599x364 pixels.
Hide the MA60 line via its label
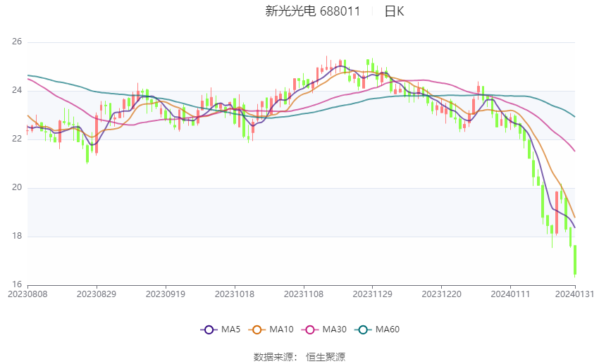click(388, 330)
